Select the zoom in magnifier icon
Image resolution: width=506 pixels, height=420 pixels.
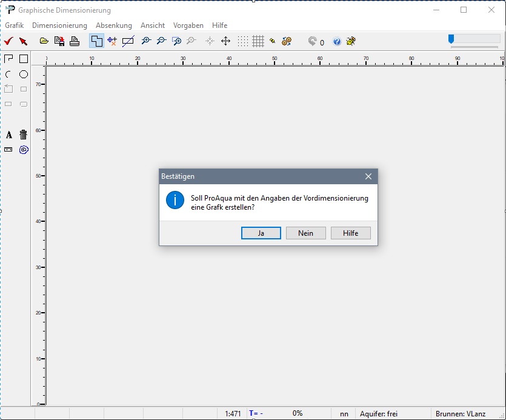point(145,41)
